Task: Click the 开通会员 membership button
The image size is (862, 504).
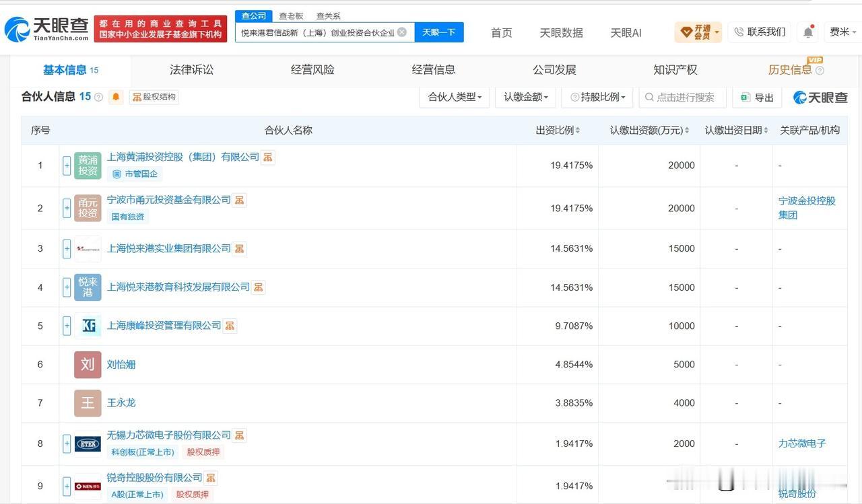Action: [x=698, y=32]
